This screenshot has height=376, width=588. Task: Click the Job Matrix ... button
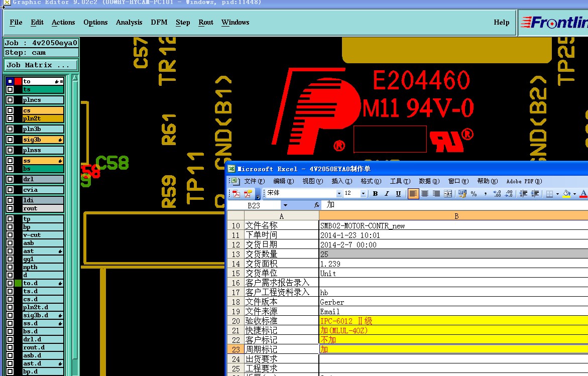click(x=41, y=65)
